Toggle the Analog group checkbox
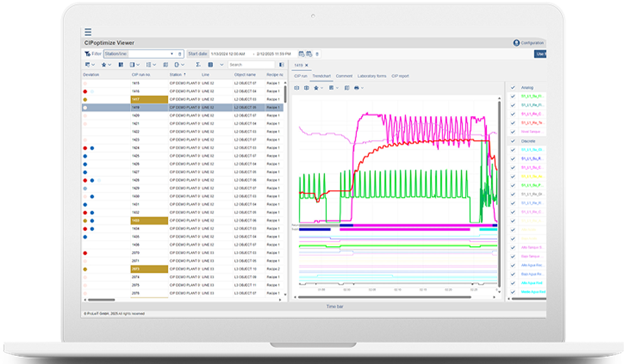This screenshot has height=364, width=629. (513, 87)
